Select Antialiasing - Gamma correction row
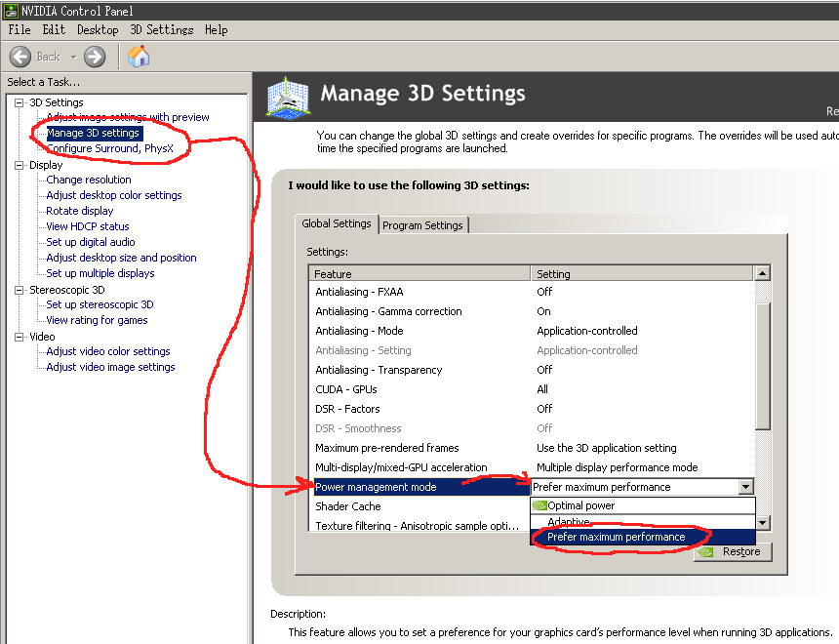The height and width of the screenshot is (644, 839). (x=533, y=311)
